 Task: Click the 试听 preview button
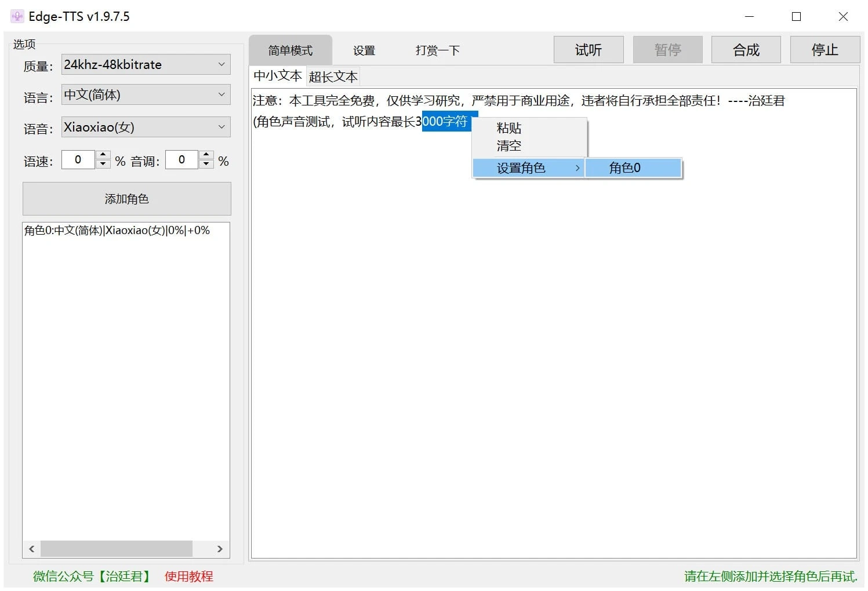(x=588, y=50)
